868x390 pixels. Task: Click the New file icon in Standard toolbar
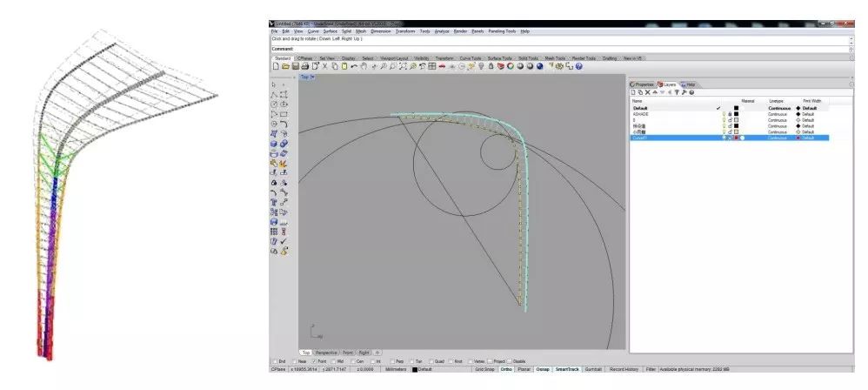276,66
